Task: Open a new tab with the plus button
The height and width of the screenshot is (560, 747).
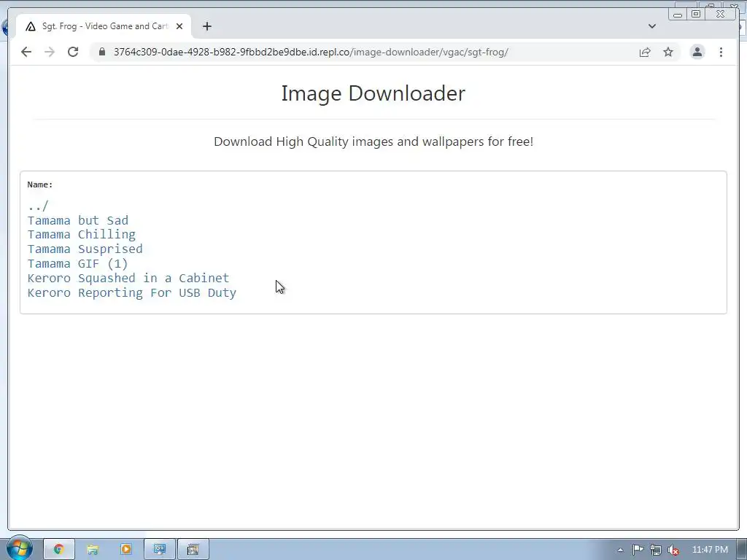Action: [206, 26]
